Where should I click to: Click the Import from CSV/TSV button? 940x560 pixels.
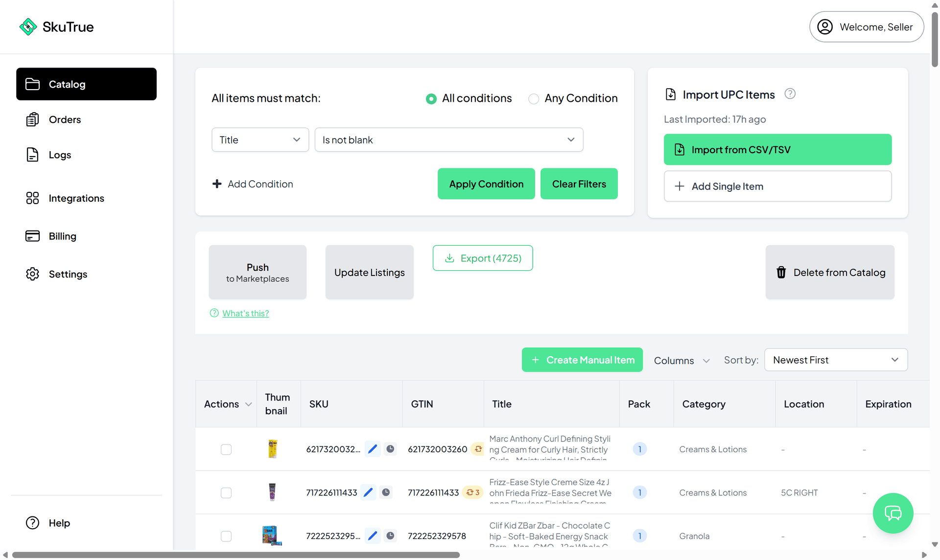click(x=777, y=149)
